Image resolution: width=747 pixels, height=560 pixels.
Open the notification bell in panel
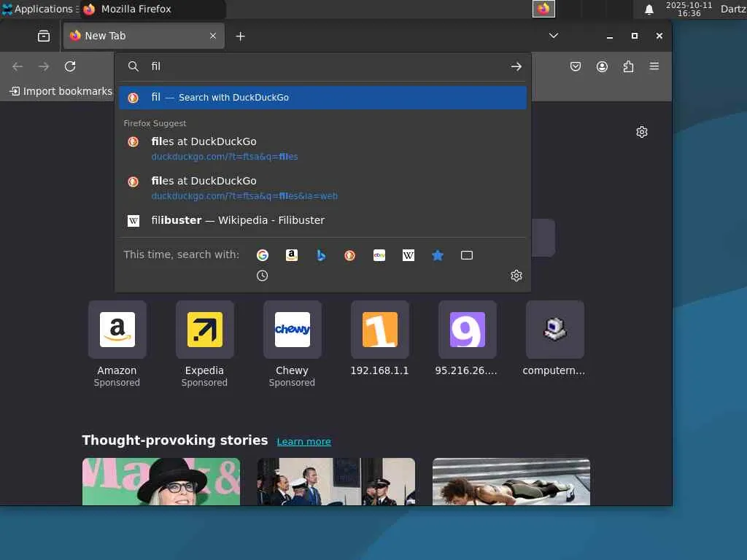649,9
